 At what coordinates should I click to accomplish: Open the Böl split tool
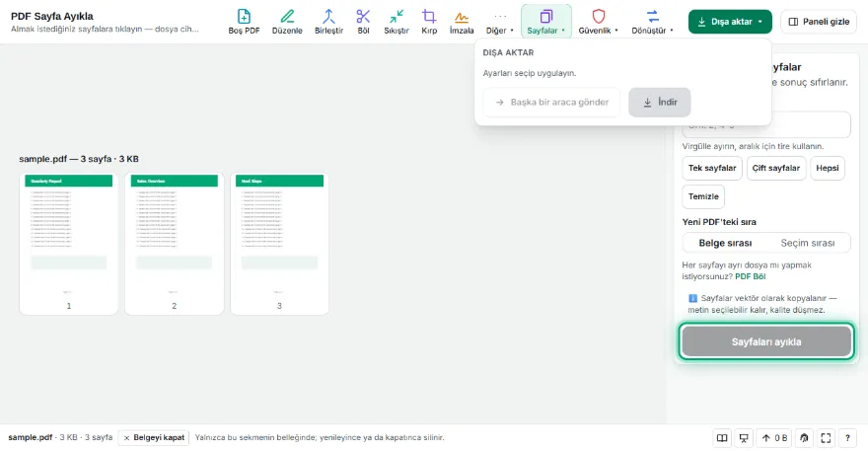coord(363,22)
